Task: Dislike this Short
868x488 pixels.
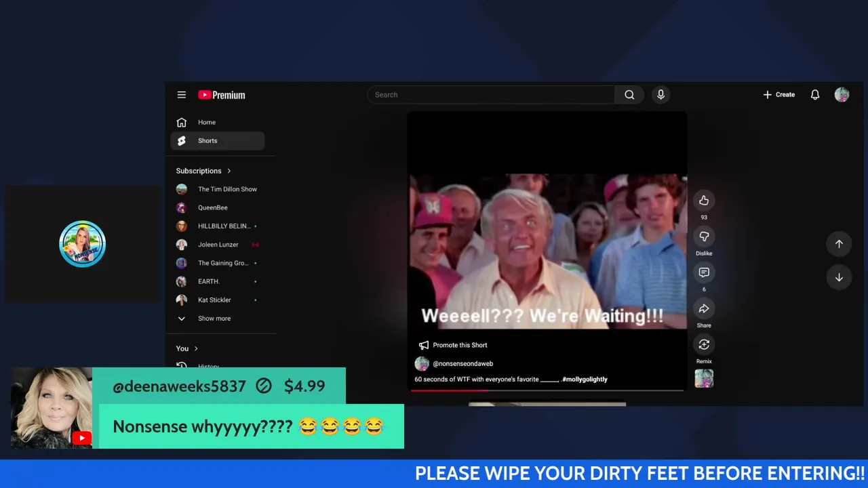Action: [x=704, y=236]
